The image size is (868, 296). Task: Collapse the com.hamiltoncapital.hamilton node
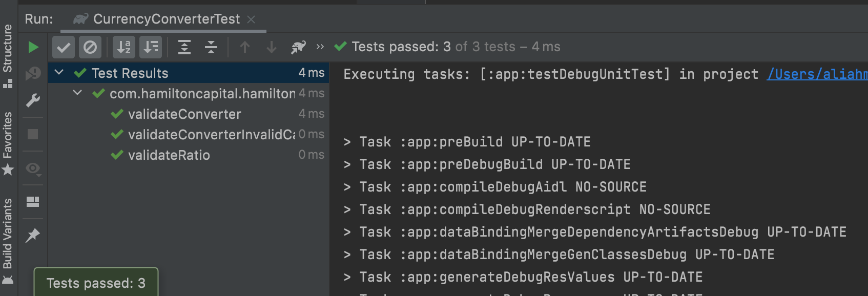pyautogui.click(x=77, y=93)
